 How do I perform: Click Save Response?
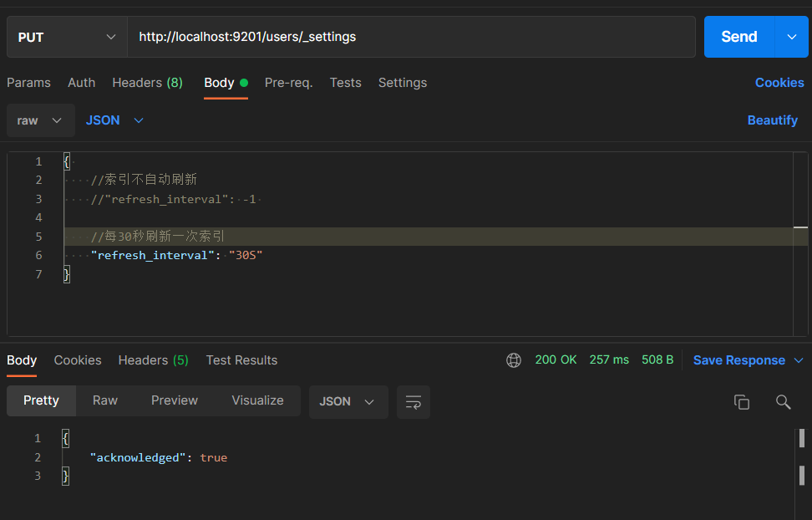739,360
